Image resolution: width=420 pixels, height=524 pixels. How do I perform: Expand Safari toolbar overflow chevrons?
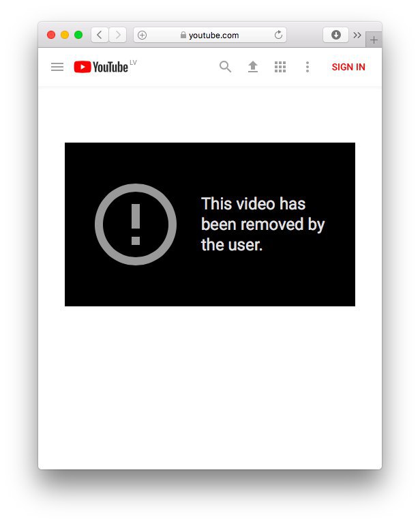(x=357, y=35)
